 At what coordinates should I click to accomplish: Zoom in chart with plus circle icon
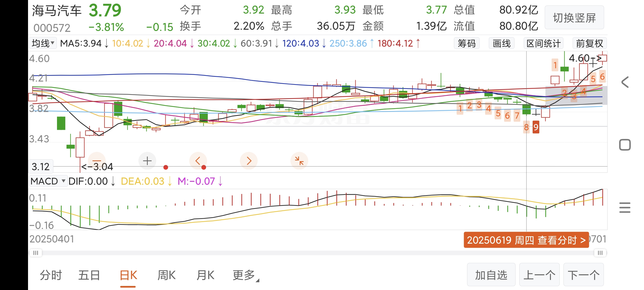click(x=147, y=161)
